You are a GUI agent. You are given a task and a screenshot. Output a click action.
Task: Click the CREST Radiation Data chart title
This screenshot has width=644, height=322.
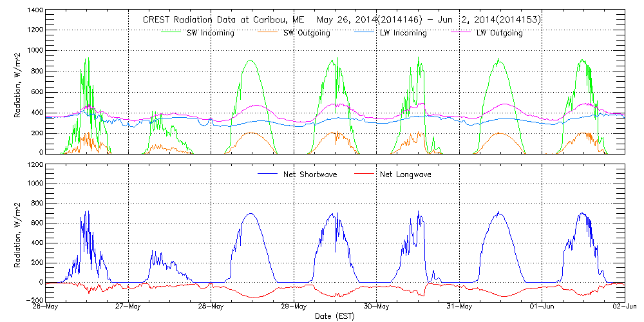(341, 19)
